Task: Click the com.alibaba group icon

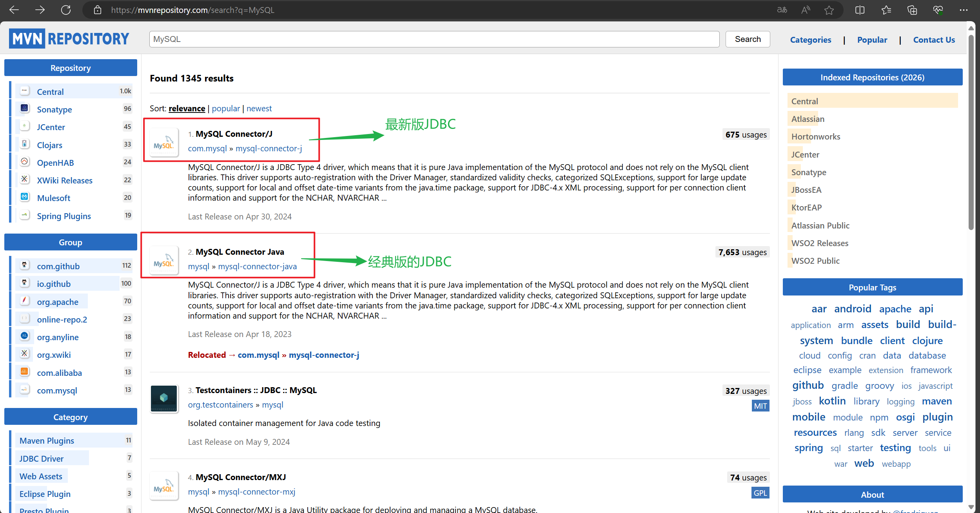Action: click(x=24, y=372)
